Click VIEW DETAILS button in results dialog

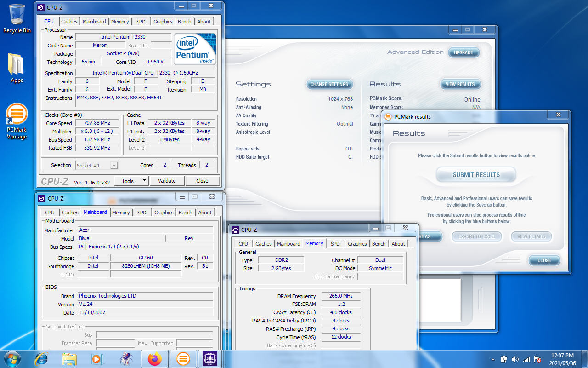(x=531, y=236)
